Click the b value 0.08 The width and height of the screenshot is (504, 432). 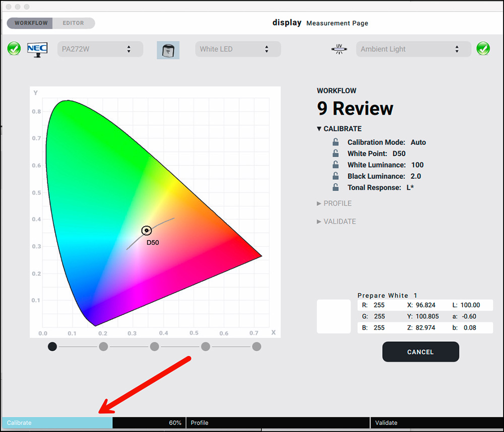(x=470, y=328)
